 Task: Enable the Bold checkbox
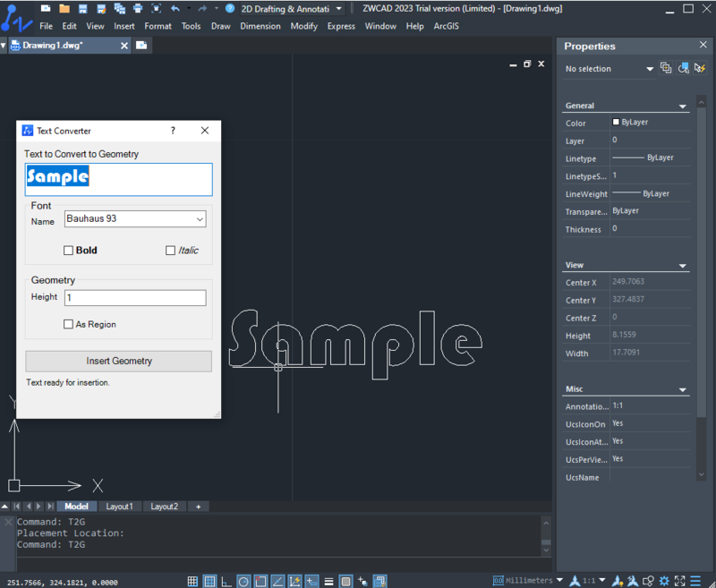[x=69, y=251]
